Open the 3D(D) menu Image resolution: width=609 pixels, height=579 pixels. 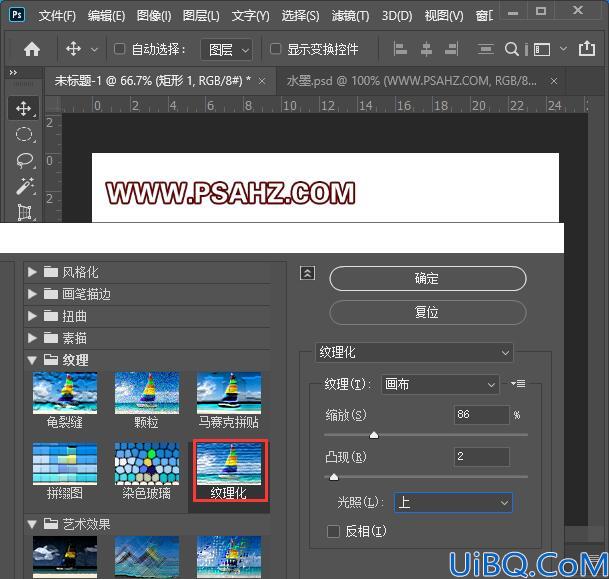pyautogui.click(x=397, y=16)
